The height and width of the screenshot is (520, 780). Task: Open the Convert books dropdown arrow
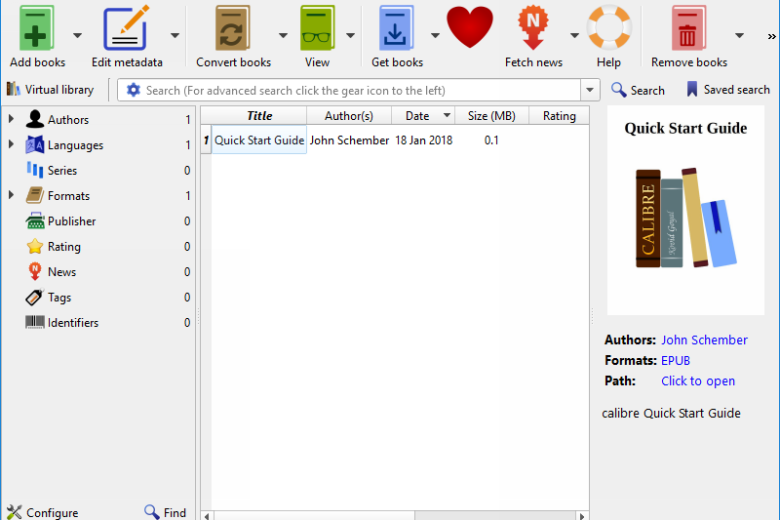pyautogui.click(x=283, y=35)
